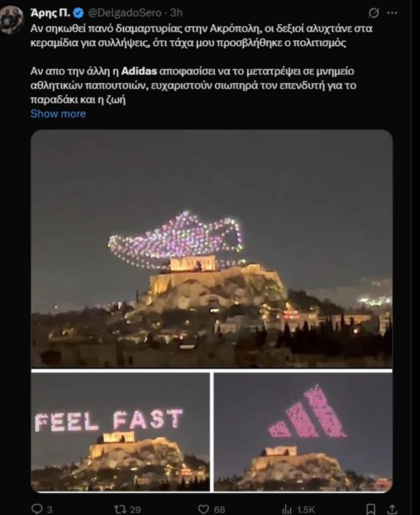
Task: Share the tweet via upload icon
Action: coord(392,509)
